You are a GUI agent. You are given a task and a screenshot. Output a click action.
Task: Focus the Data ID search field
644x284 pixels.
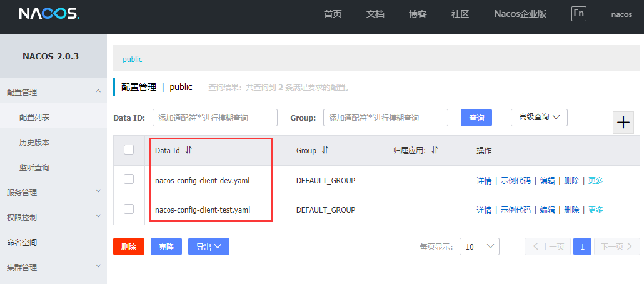point(215,118)
